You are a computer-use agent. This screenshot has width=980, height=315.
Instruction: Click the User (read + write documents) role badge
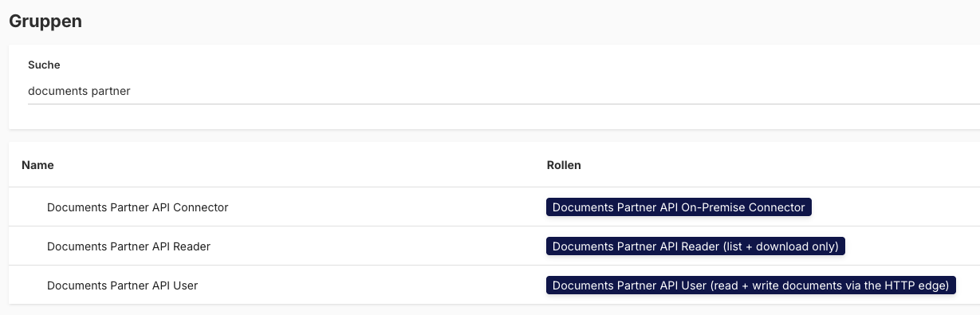point(751,285)
